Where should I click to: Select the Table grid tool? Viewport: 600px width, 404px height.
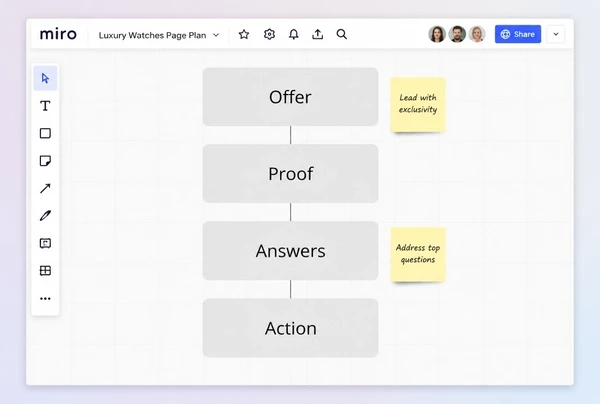click(x=45, y=270)
